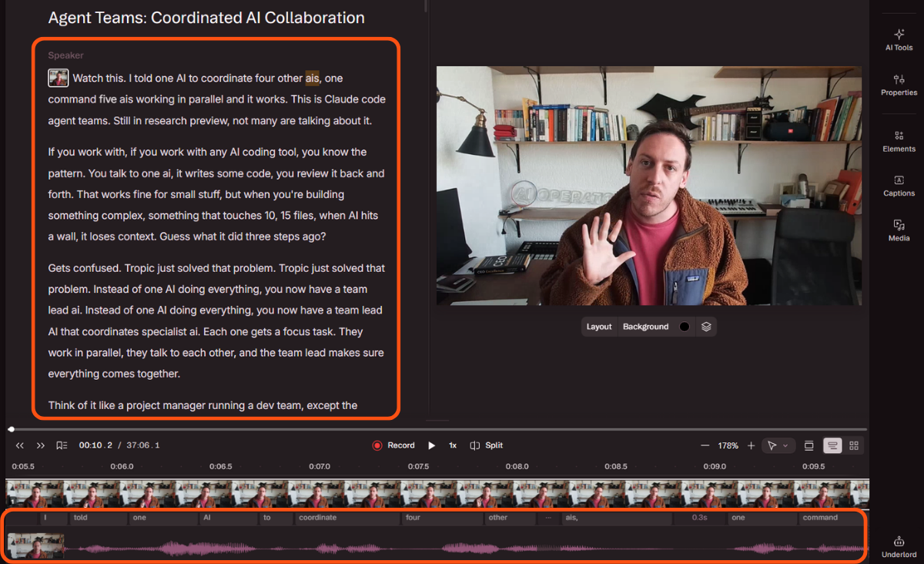Change the 1x playback speed

(453, 445)
